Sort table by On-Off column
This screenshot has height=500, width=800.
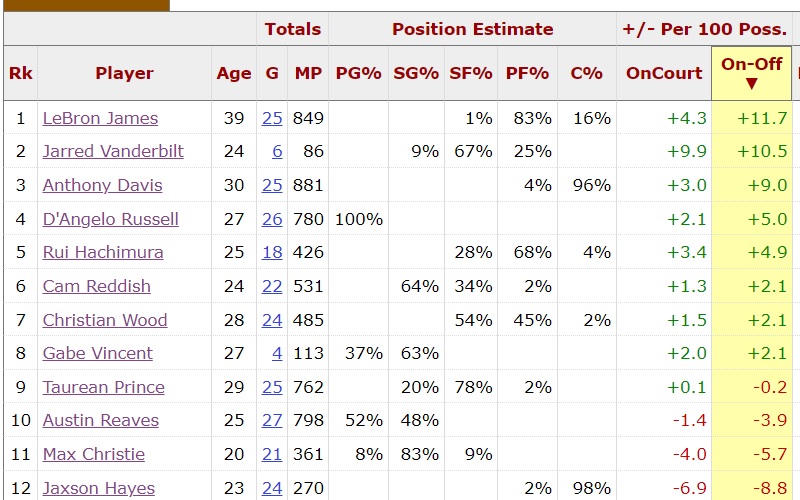751,73
